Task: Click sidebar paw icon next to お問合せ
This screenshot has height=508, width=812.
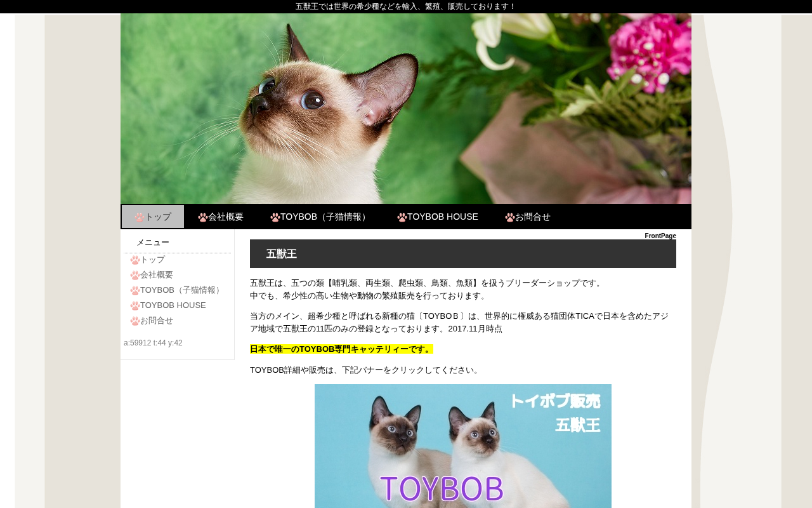Action: (x=135, y=321)
